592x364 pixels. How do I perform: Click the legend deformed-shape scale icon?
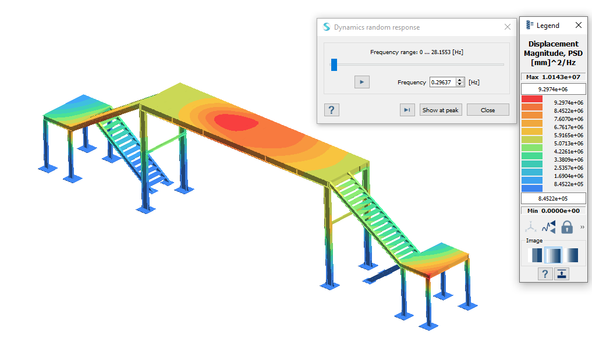coord(548,227)
